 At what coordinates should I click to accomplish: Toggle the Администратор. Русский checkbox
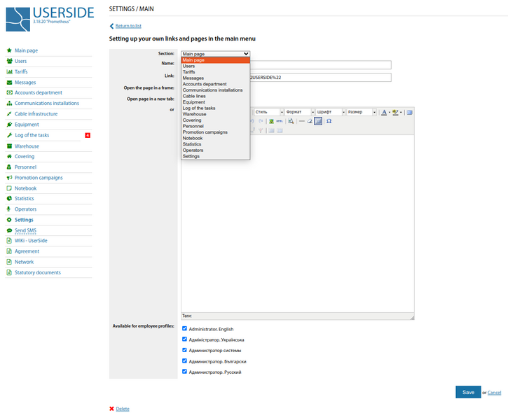pos(184,372)
